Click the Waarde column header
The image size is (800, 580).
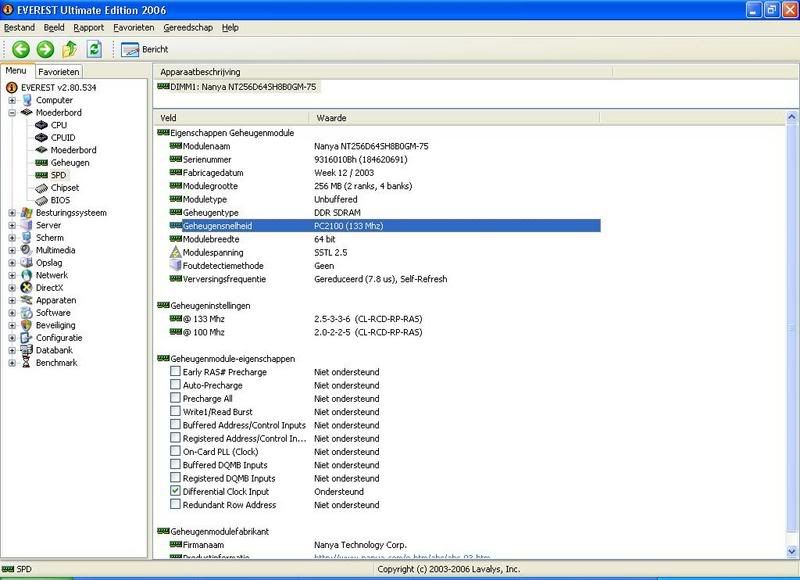(331, 118)
